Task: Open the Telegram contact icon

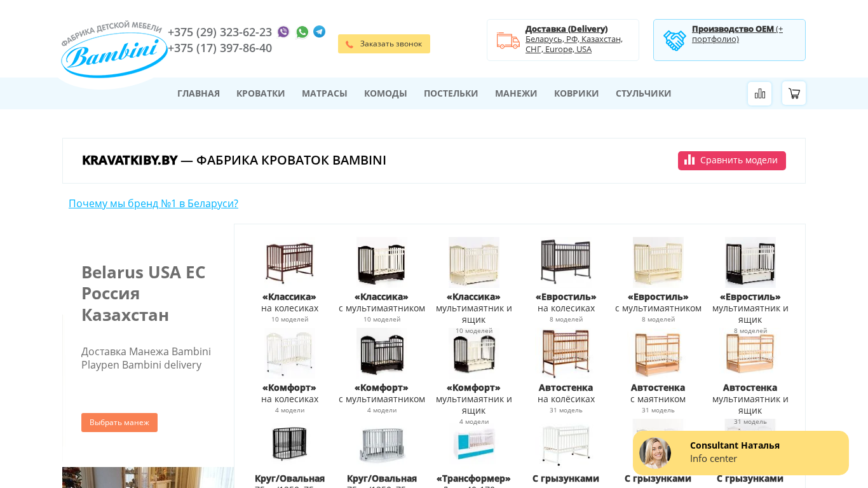Action: coord(320,32)
